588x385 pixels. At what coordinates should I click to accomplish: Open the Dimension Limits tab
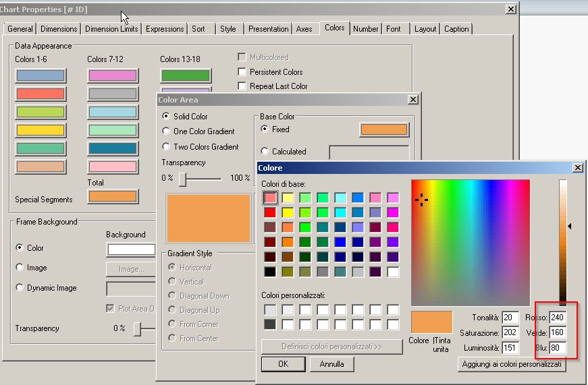111,29
